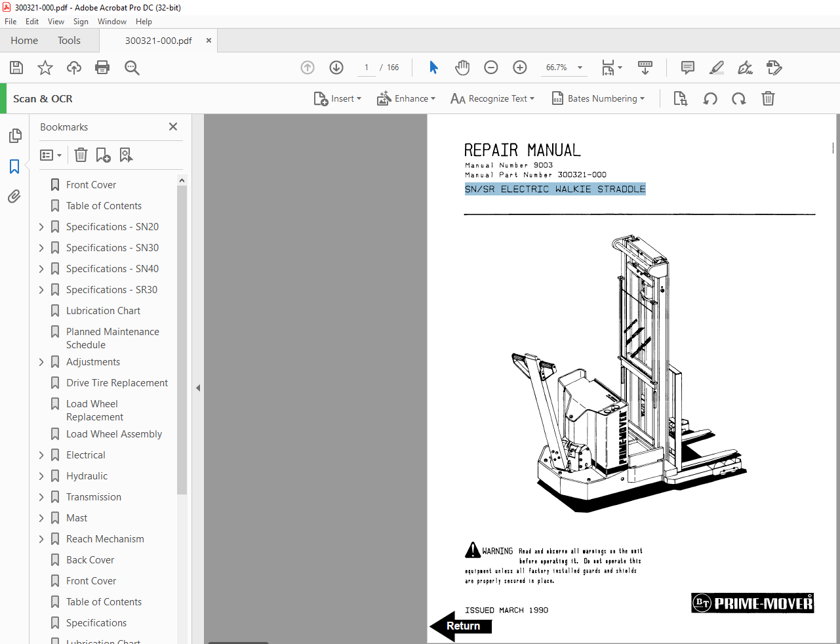Click the Scan & OCR delete trash icon
Image resolution: width=840 pixels, height=644 pixels.
point(768,99)
